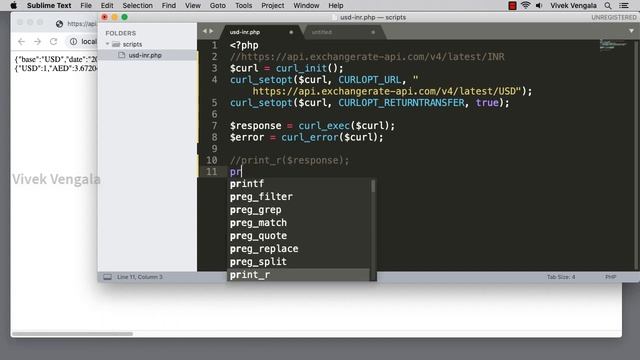The width and height of the screenshot is (640, 360).
Task: Reload the browser page
Action: point(53,41)
